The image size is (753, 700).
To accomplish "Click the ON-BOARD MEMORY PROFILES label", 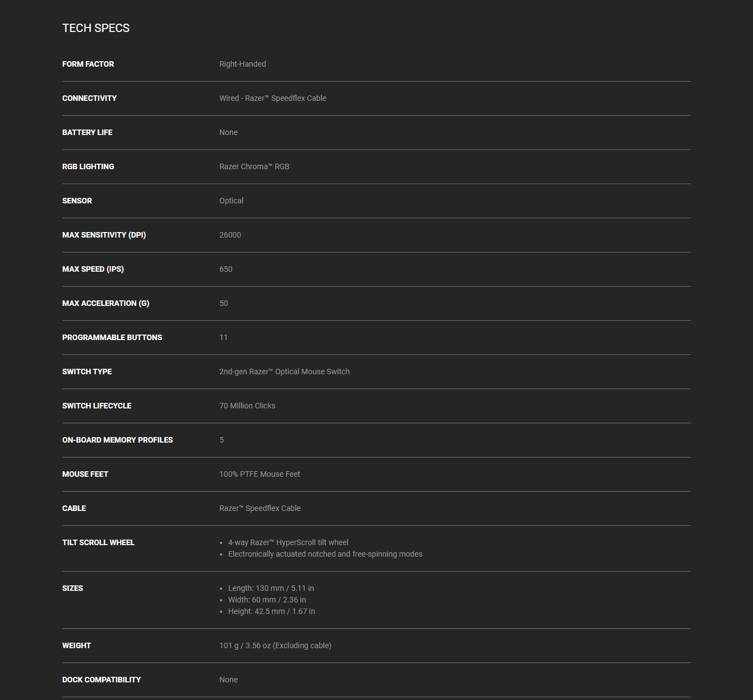I will coord(117,440).
